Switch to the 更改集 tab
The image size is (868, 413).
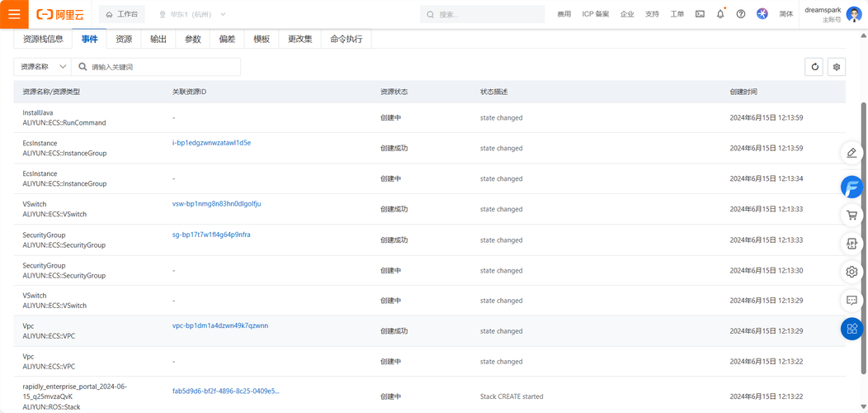300,40
